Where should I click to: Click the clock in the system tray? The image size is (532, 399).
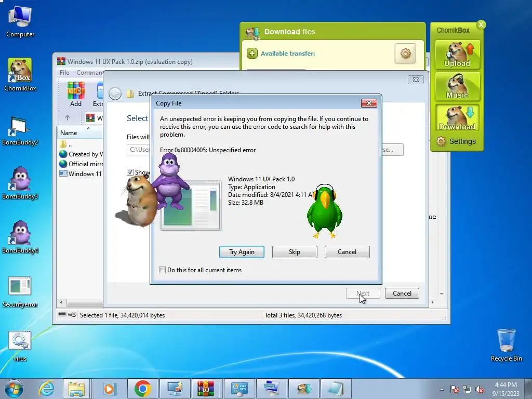(506, 389)
